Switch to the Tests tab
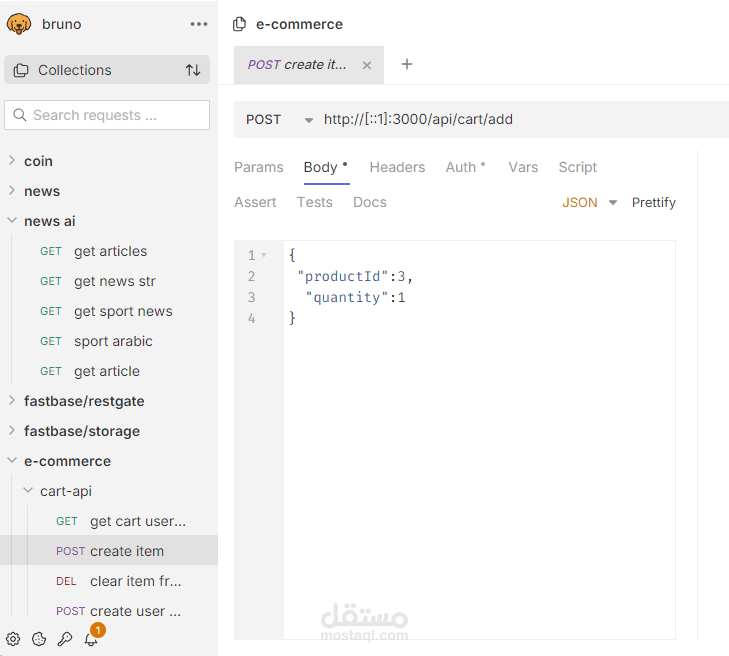 [x=315, y=203]
